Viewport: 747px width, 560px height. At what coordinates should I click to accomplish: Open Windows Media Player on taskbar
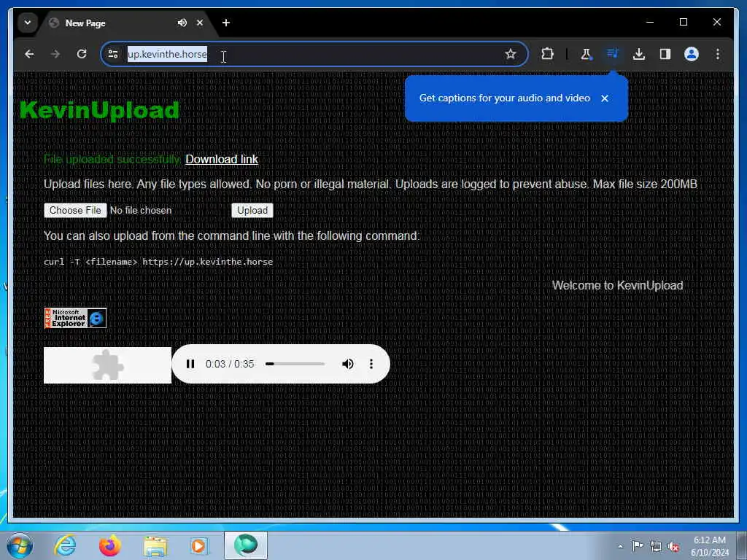coord(199,545)
